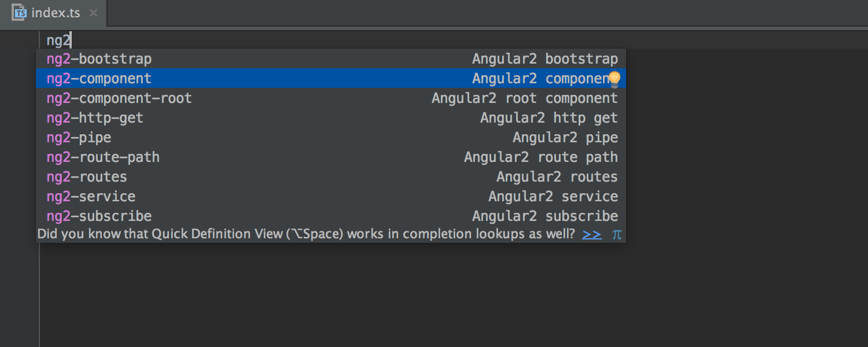Screen dimensions: 868x347
Task: Choose the highlighted ng2-component suggestion
Action: pyautogui.click(x=99, y=79)
